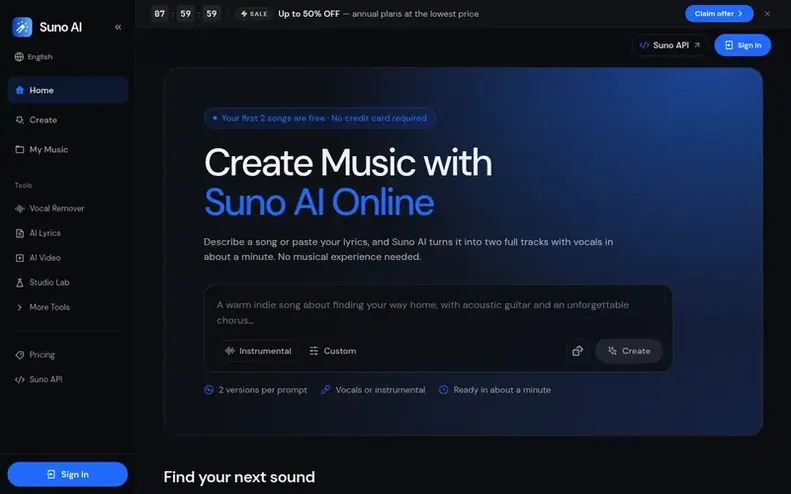Open the AI Lyrics tool
791x494 pixels.
point(68,233)
